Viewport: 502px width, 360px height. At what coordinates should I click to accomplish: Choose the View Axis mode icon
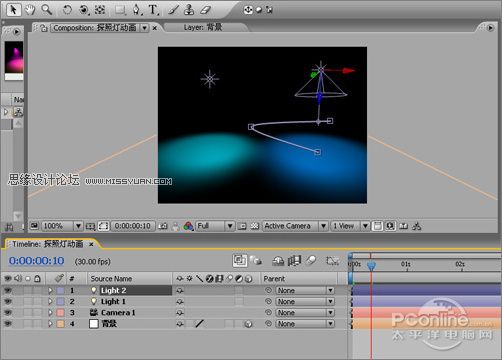point(269,10)
